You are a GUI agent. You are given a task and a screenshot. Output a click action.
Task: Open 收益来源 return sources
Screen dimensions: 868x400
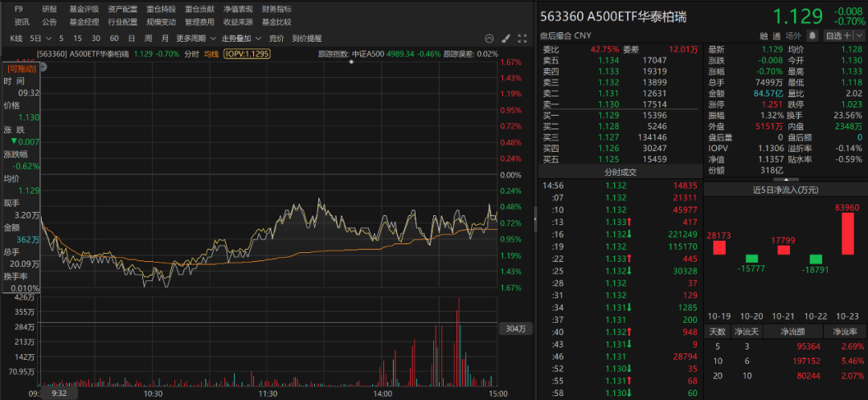click(x=238, y=22)
